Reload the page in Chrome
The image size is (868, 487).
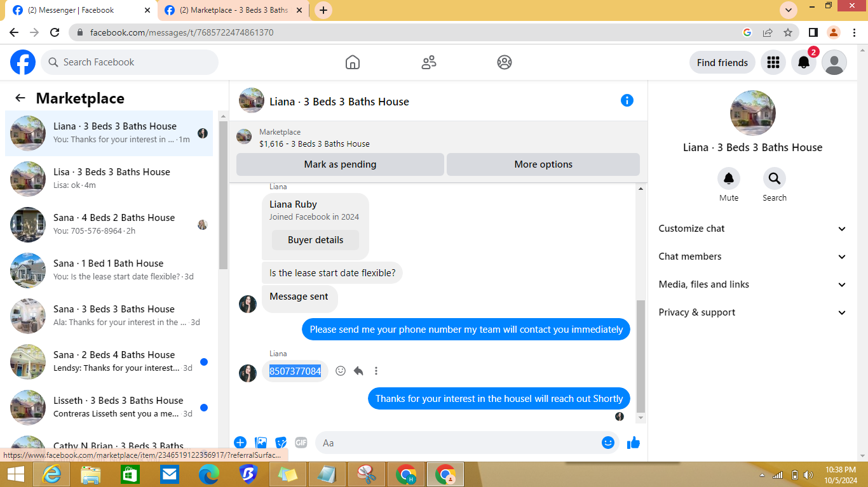coord(55,32)
